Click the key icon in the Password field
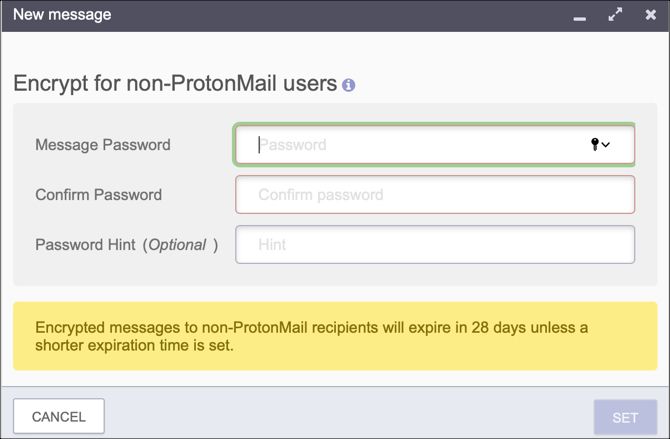Viewport: 670px width, 439px height. pos(595,145)
